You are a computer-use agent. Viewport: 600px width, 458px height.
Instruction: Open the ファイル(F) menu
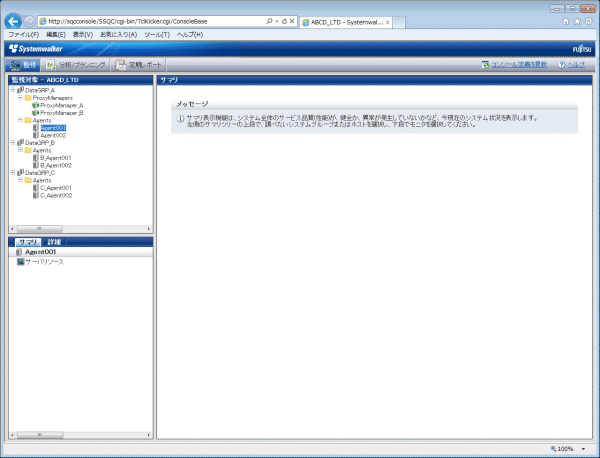pos(24,34)
